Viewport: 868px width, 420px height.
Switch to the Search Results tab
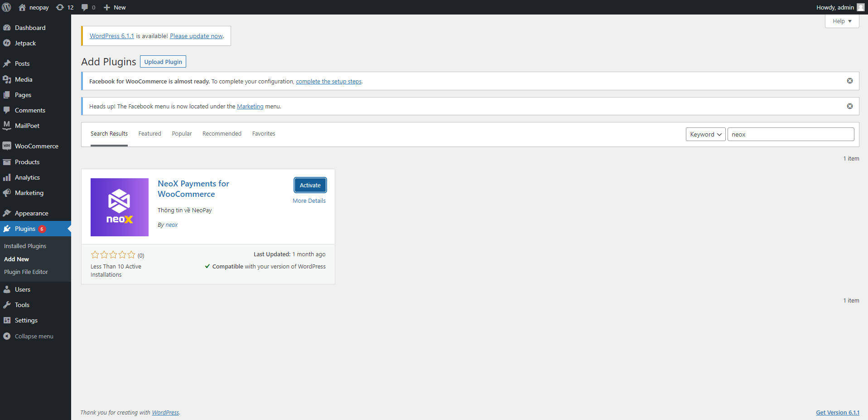pyautogui.click(x=109, y=134)
